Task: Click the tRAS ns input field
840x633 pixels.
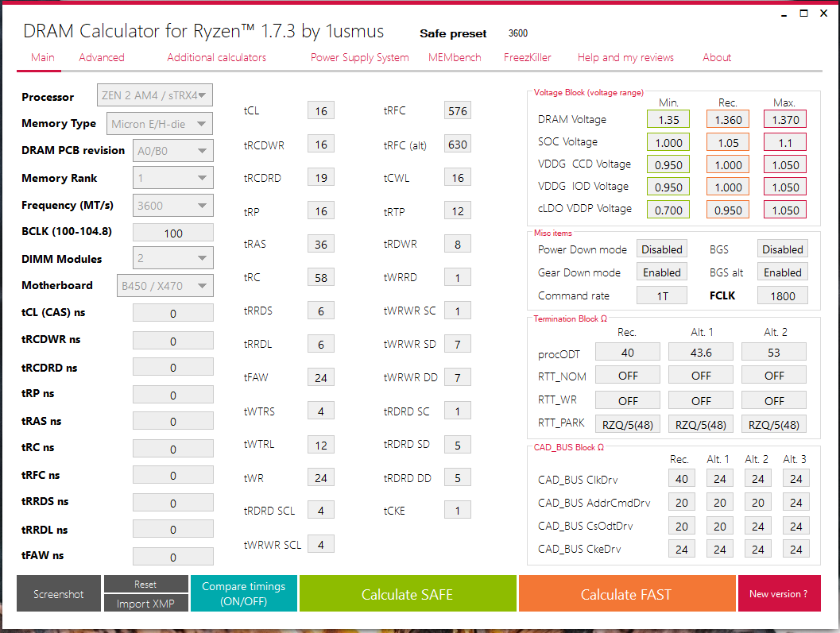Action: 173,421
